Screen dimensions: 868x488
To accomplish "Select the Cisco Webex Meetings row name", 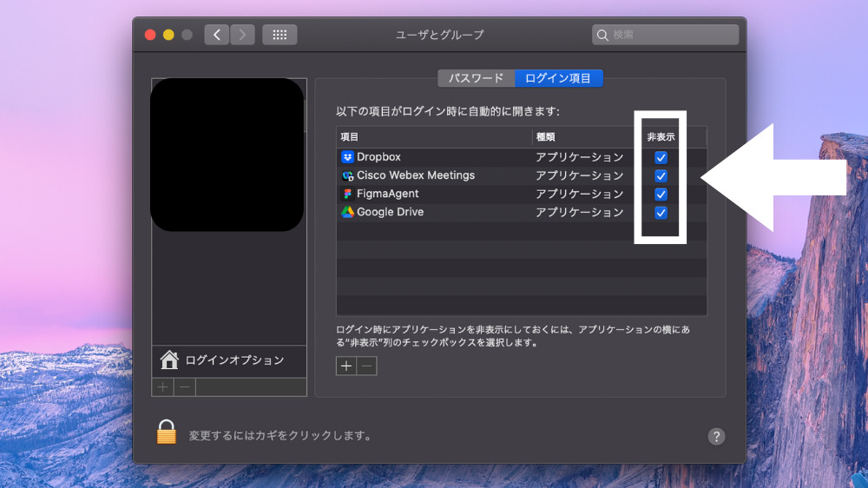I will click(x=416, y=175).
